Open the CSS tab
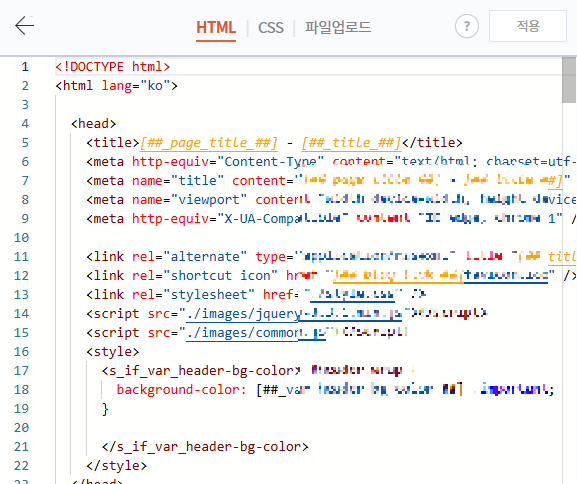The width and height of the screenshot is (577, 484). pos(271,28)
